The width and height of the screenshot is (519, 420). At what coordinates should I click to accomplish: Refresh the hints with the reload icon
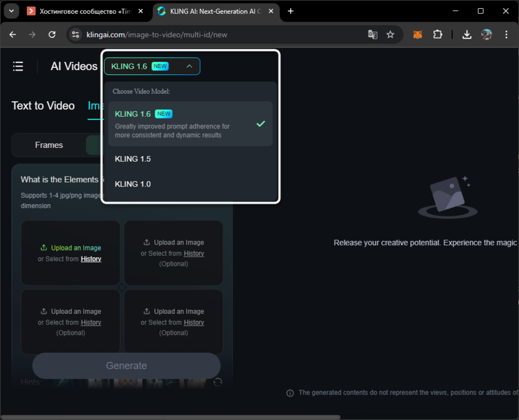(218, 382)
